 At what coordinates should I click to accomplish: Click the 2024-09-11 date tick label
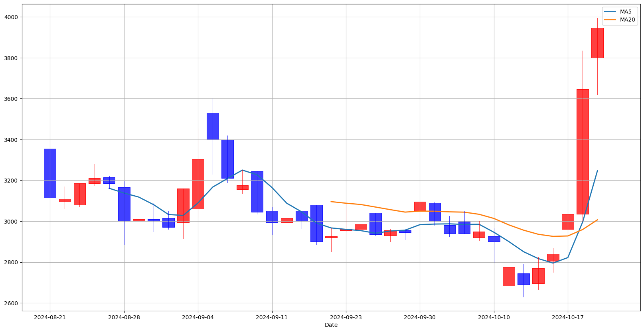point(272,317)
